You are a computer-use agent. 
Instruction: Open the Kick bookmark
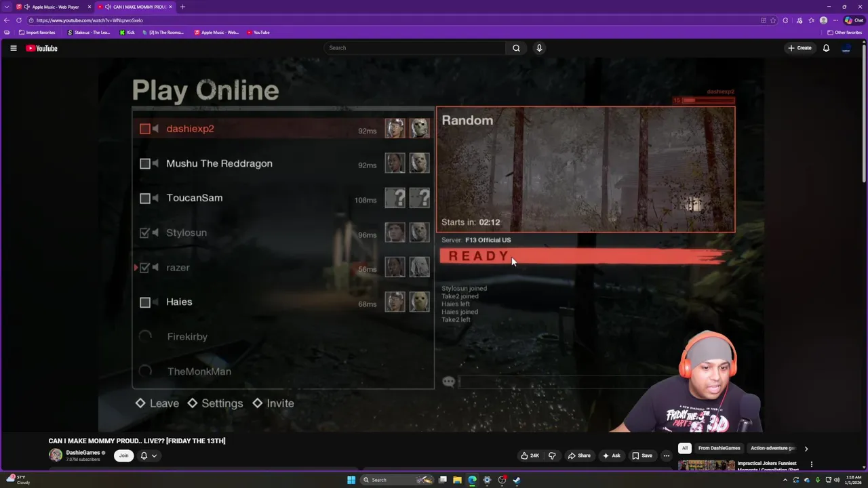point(127,33)
